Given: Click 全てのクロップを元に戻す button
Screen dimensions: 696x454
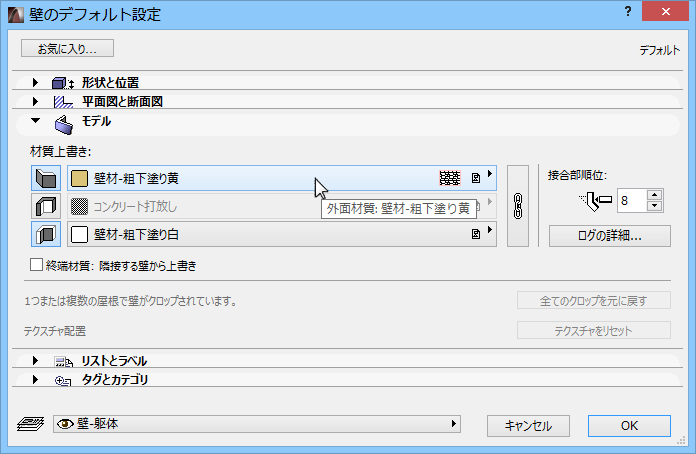Looking at the screenshot, I should point(593,300).
